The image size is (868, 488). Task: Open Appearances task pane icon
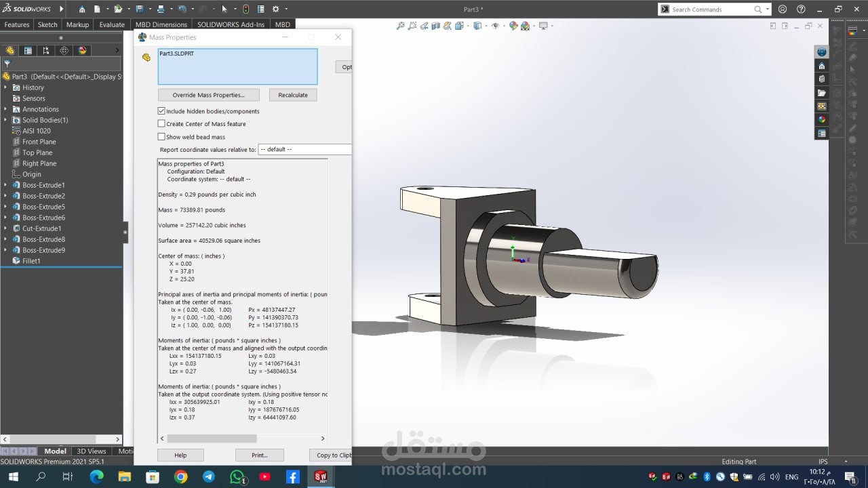[822, 120]
